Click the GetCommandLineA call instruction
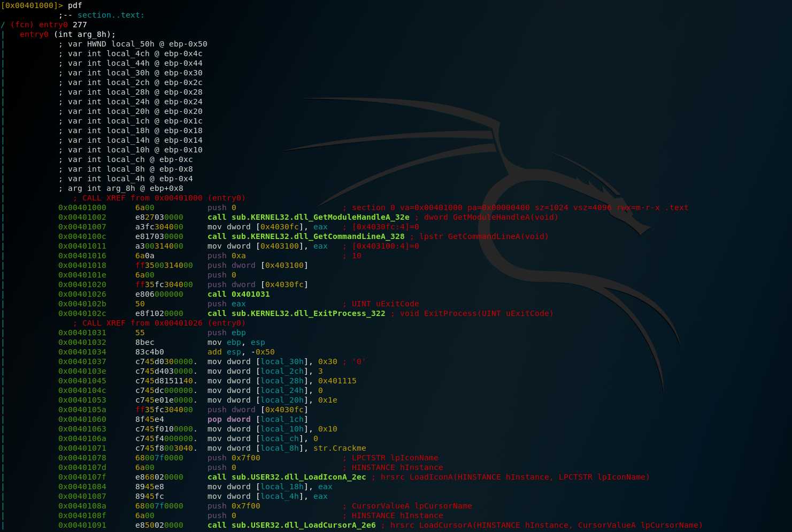This screenshot has width=792, height=532. click(x=306, y=236)
